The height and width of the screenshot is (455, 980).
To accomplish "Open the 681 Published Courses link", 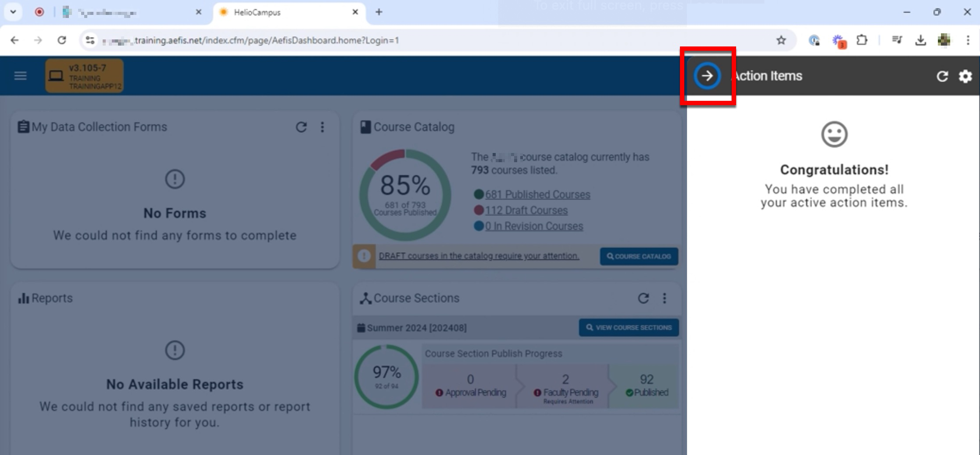I will tap(537, 195).
